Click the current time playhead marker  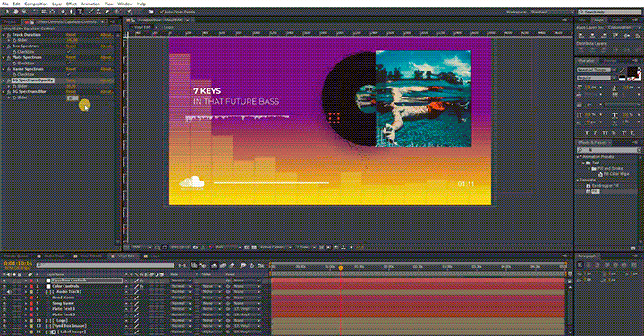pos(341,268)
